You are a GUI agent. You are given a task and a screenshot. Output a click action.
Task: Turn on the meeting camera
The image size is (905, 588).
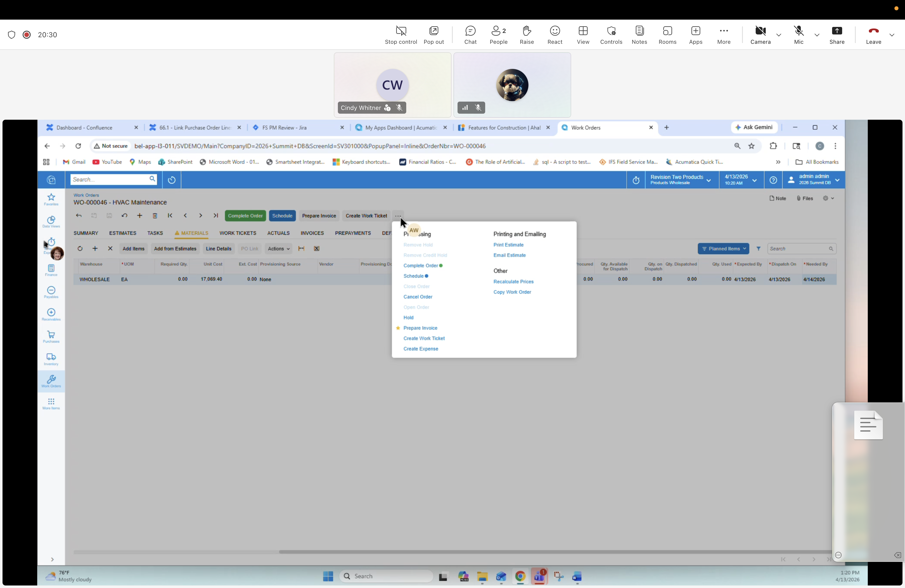[x=760, y=35]
